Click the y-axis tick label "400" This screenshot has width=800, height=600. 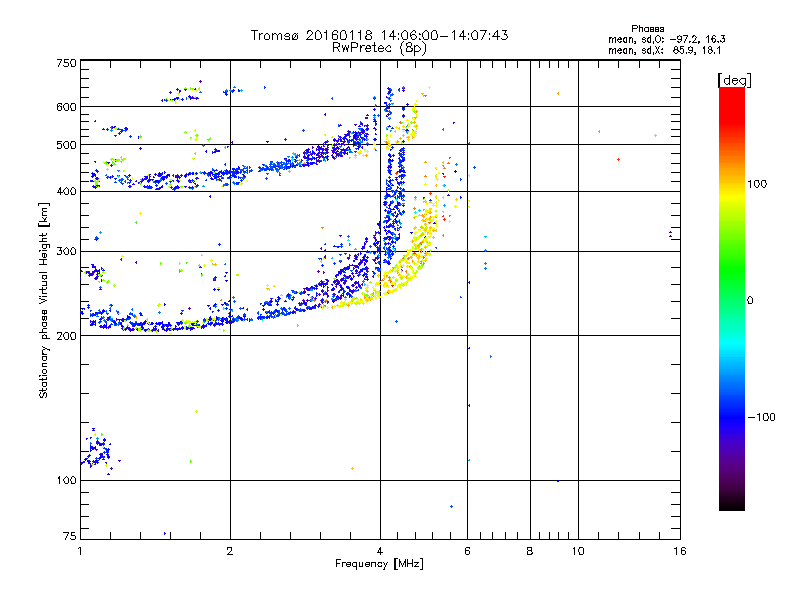pyautogui.click(x=66, y=192)
